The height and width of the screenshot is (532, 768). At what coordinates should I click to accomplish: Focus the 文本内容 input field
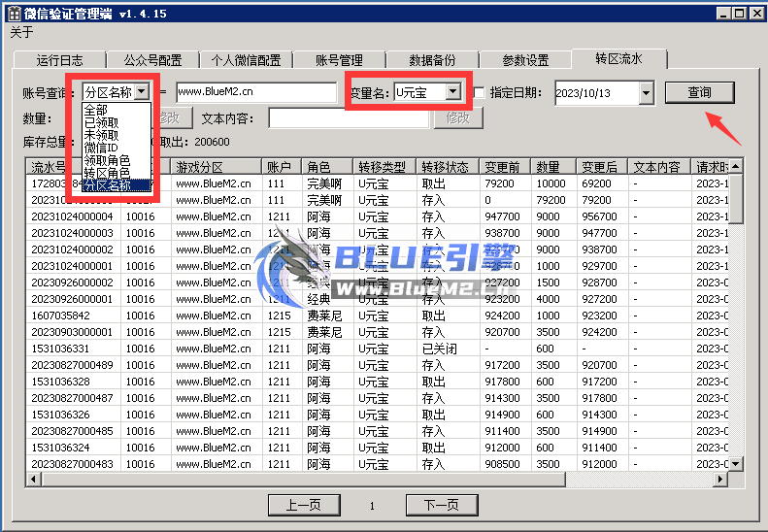pos(349,118)
